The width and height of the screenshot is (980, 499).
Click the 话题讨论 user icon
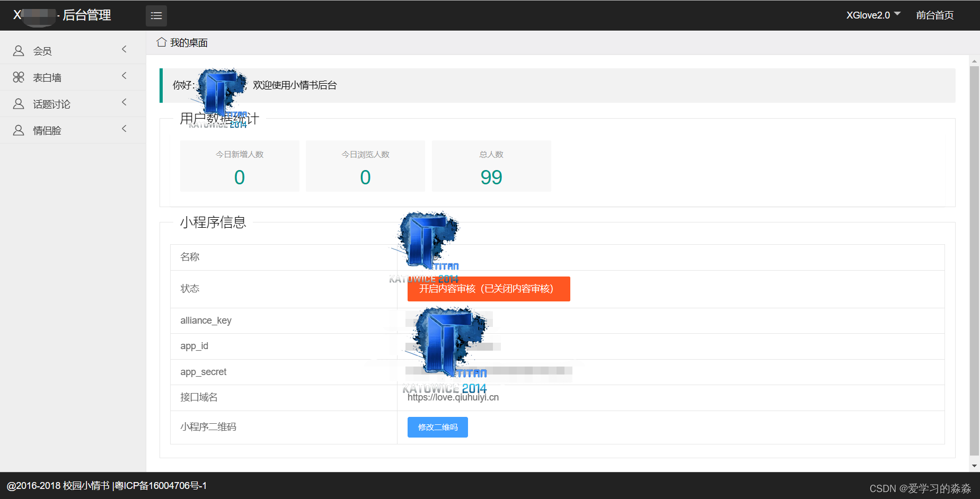pos(19,104)
